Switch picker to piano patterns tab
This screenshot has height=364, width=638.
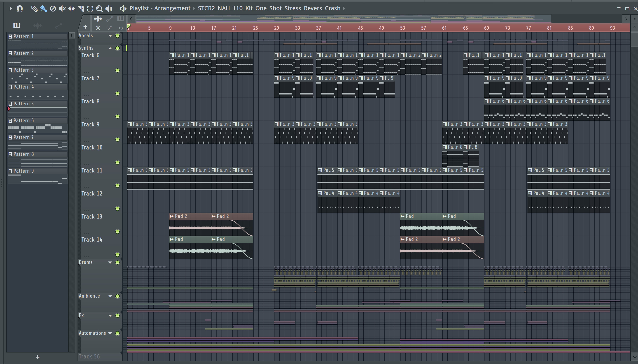pyautogui.click(x=17, y=25)
